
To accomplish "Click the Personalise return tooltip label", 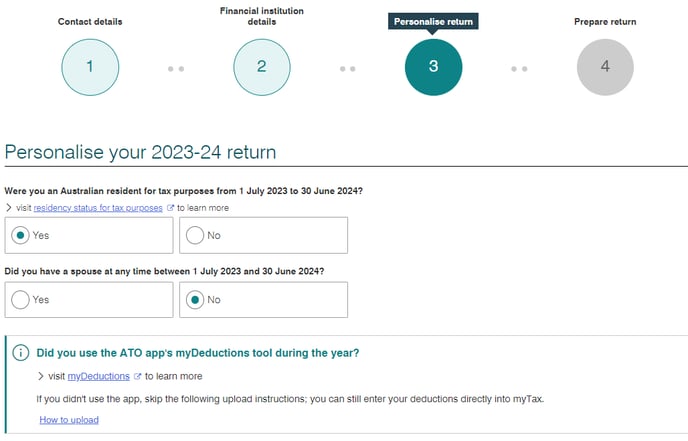I will [433, 22].
